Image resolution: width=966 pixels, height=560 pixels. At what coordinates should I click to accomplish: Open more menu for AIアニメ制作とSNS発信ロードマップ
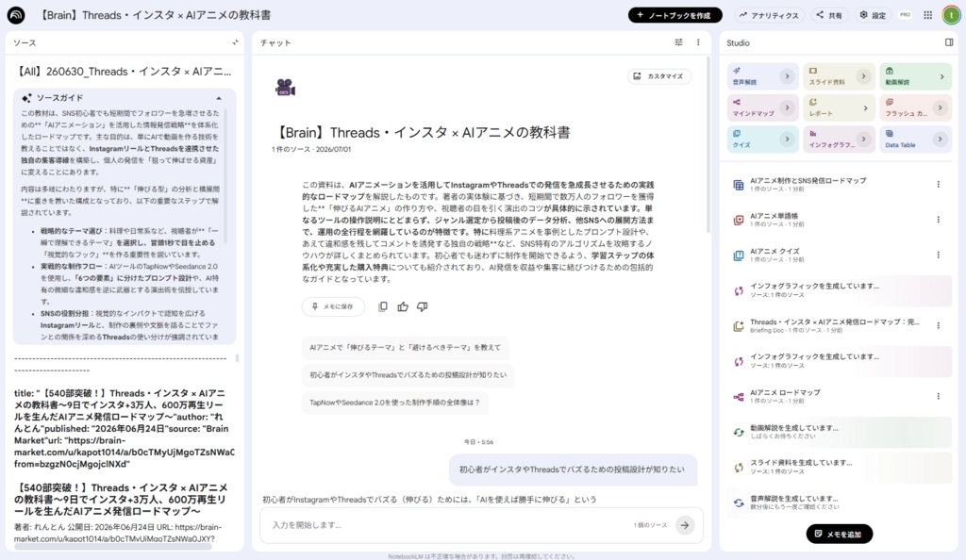tap(939, 184)
